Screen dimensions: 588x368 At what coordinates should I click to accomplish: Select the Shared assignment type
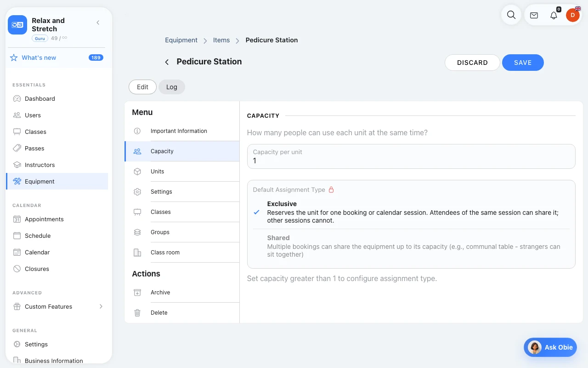click(x=411, y=246)
